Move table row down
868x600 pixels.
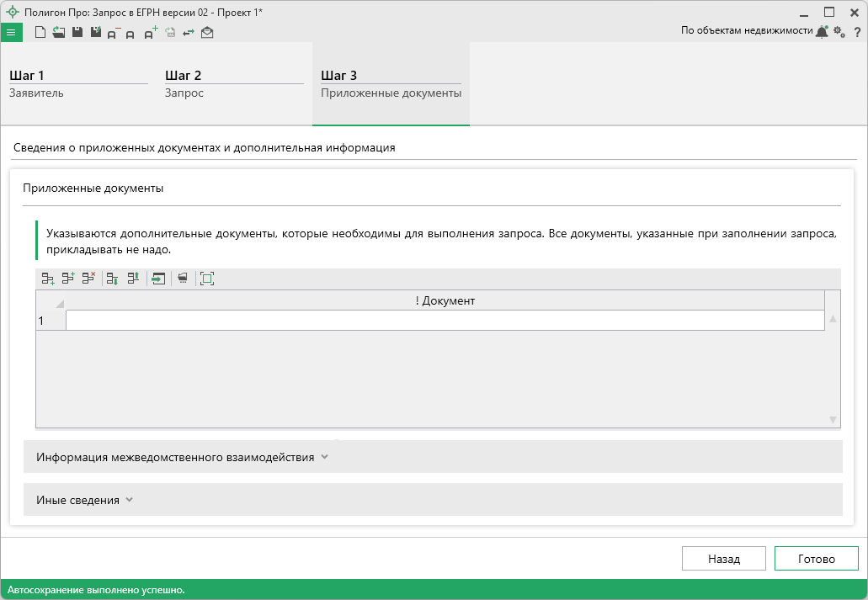[112, 279]
